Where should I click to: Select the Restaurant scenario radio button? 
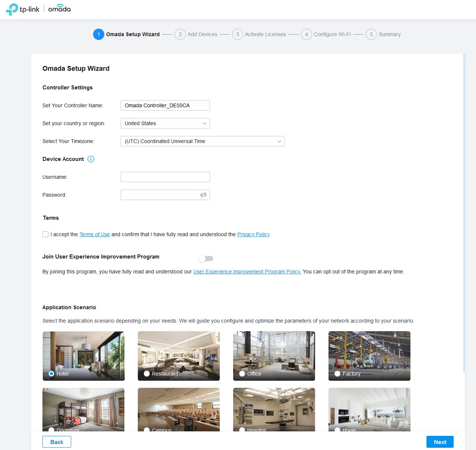[147, 374]
